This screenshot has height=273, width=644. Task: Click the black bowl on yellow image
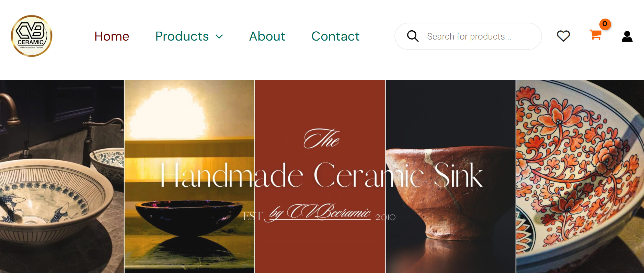click(x=189, y=176)
